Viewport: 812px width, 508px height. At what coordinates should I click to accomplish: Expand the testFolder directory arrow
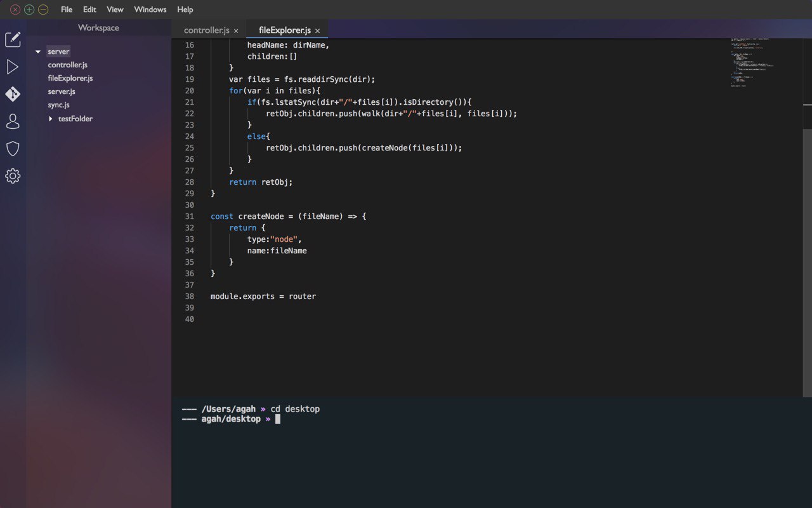coord(51,119)
